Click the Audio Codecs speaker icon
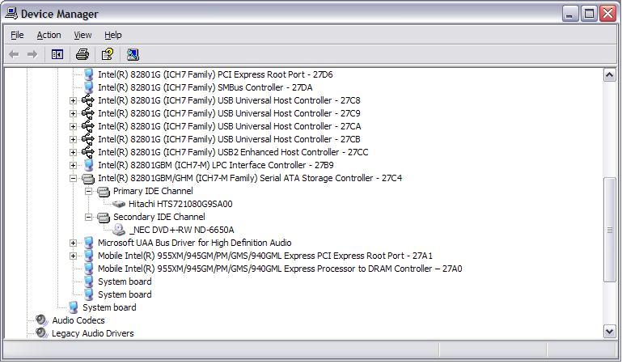This screenshot has width=622, height=364. pyautogui.click(x=41, y=320)
